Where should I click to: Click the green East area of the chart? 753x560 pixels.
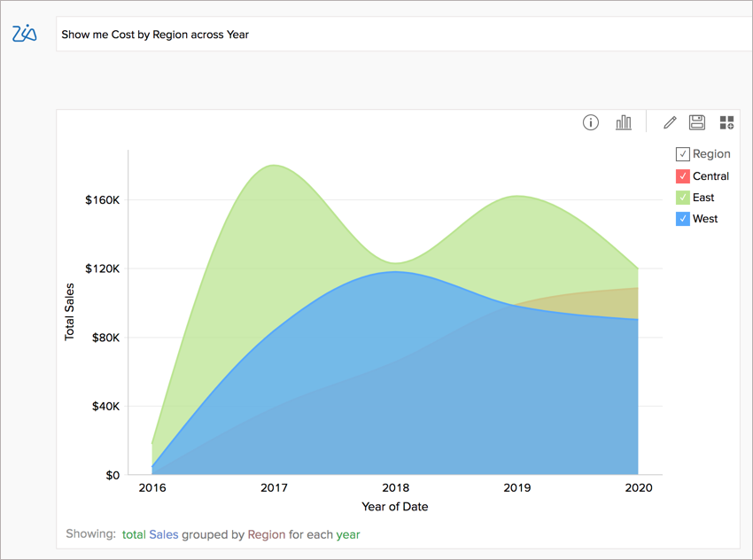pyautogui.click(x=275, y=204)
